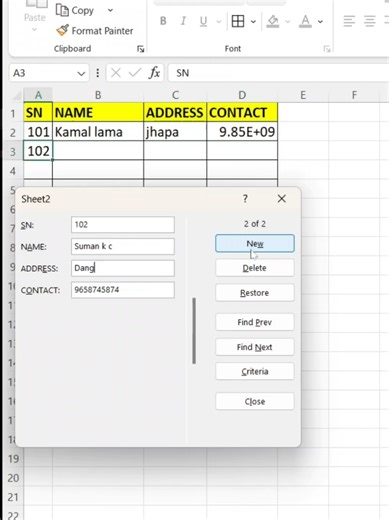The height and width of the screenshot is (520, 389).
Task: Click New button in data form
Action: [x=255, y=243]
